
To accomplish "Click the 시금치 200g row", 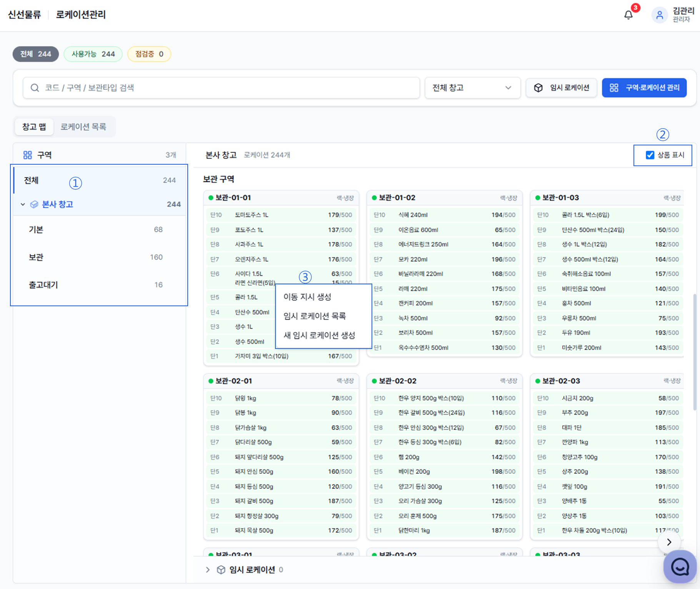I will pyautogui.click(x=608, y=398).
